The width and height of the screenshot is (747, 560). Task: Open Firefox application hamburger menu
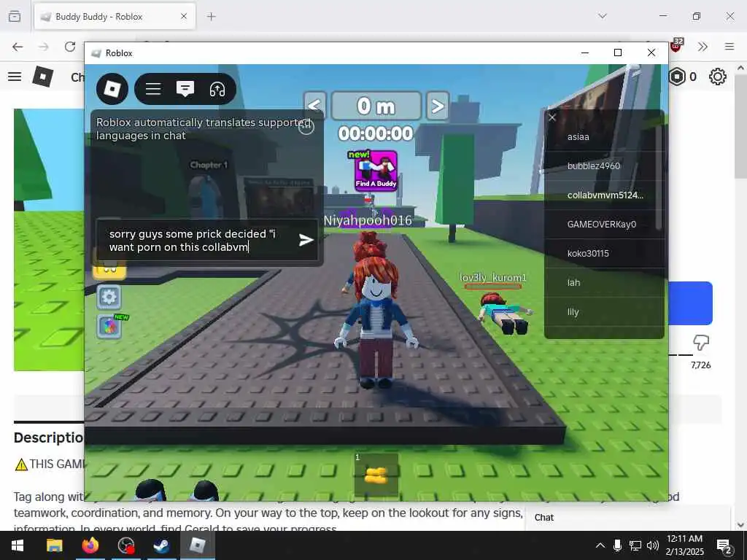[x=729, y=47]
